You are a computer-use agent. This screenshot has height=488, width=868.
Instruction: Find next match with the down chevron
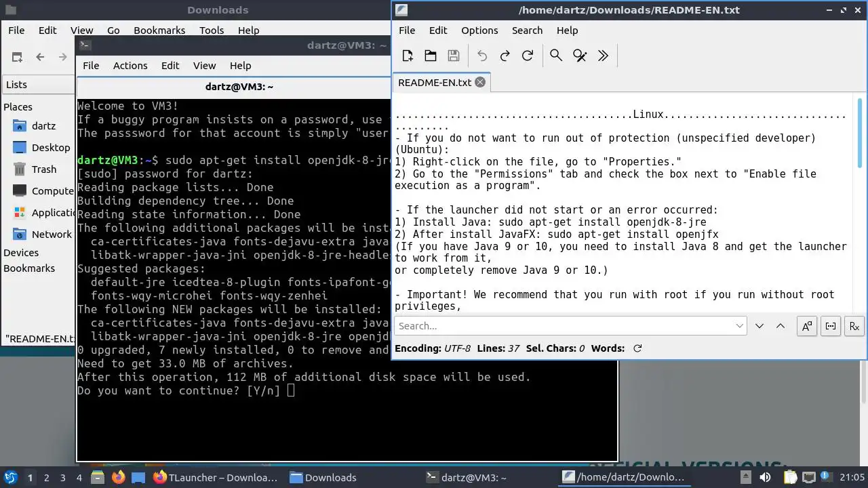[x=759, y=326]
